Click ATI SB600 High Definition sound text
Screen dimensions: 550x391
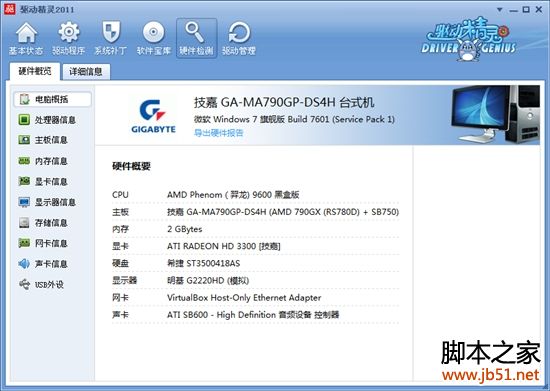tap(253, 315)
